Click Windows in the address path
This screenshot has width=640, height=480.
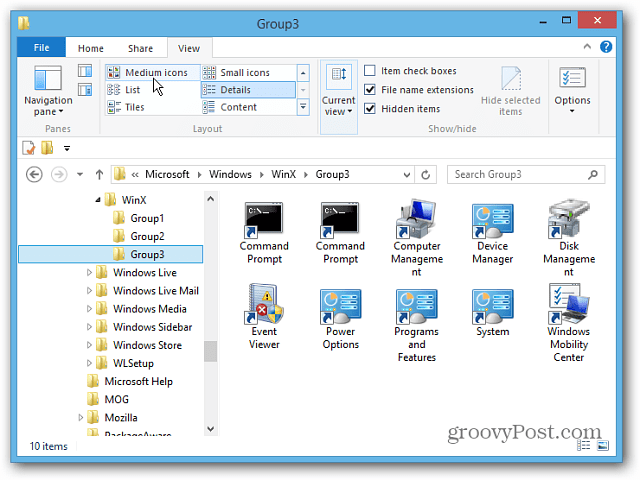[230, 174]
